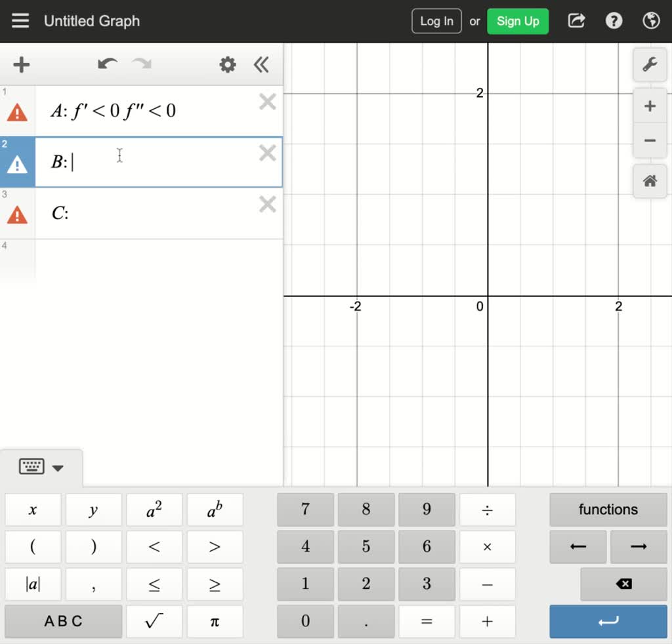The image size is (672, 644).
Task: Open the keyboard options dropdown arrow
Action: 58,468
